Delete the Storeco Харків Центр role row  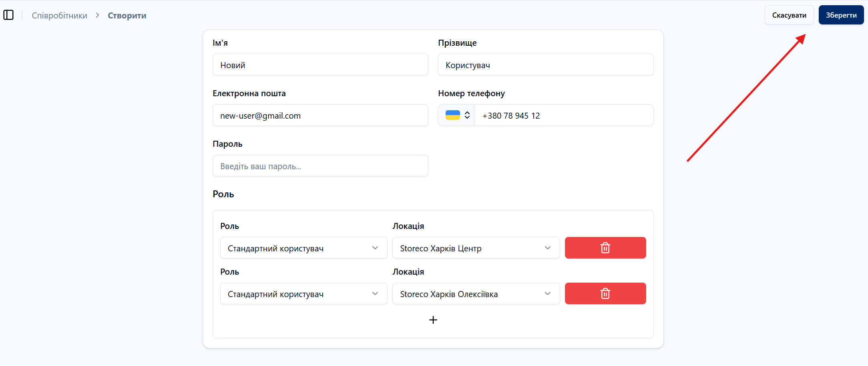pos(605,248)
